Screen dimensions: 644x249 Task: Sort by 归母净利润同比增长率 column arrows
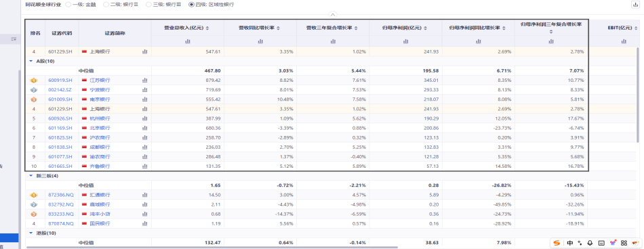tap(503, 28)
